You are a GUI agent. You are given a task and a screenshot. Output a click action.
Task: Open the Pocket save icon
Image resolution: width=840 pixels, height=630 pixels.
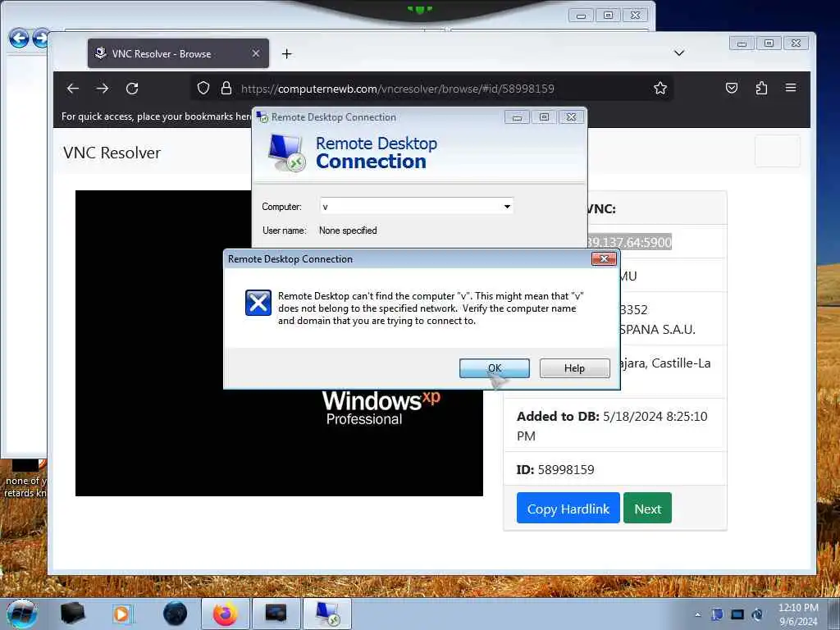(x=731, y=88)
